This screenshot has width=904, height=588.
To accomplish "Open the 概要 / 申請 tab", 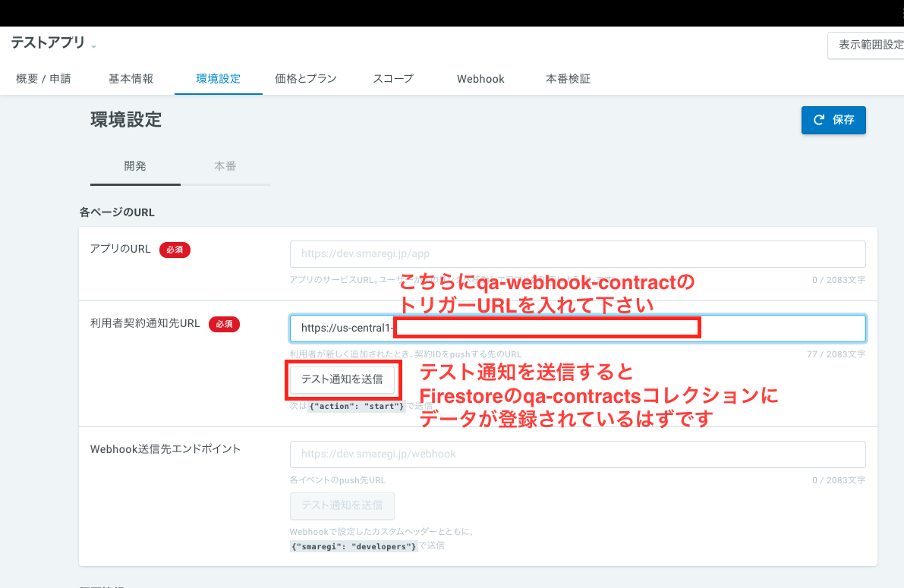I will click(43, 78).
